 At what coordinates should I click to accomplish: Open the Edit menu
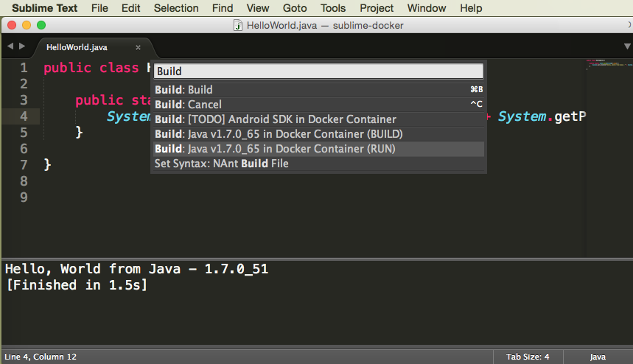coord(130,8)
